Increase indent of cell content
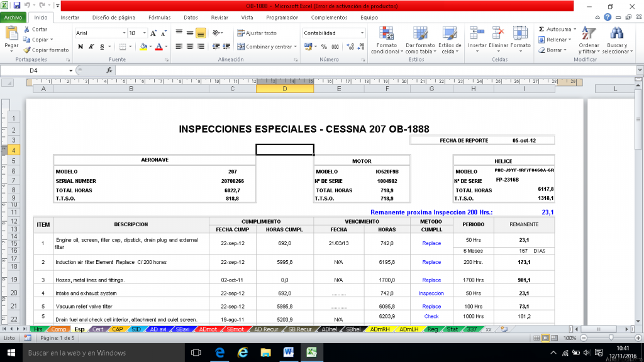644x362 pixels. 226,47
